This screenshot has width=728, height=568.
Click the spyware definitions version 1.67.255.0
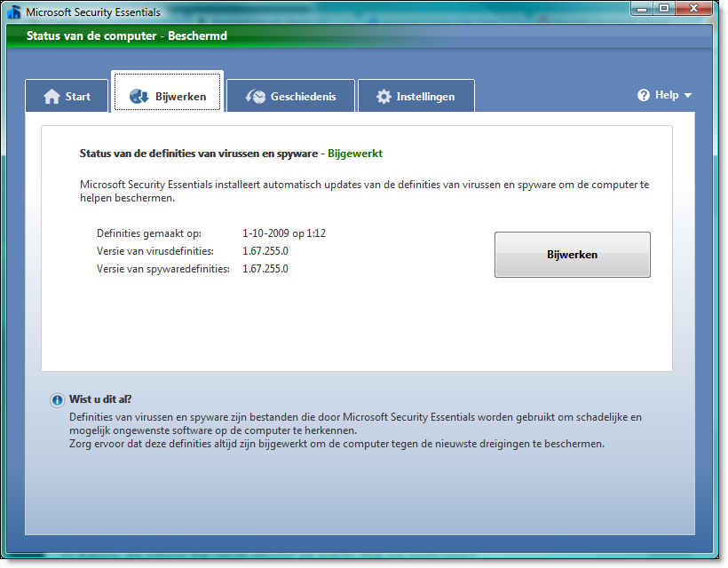click(x=265, y=269)
